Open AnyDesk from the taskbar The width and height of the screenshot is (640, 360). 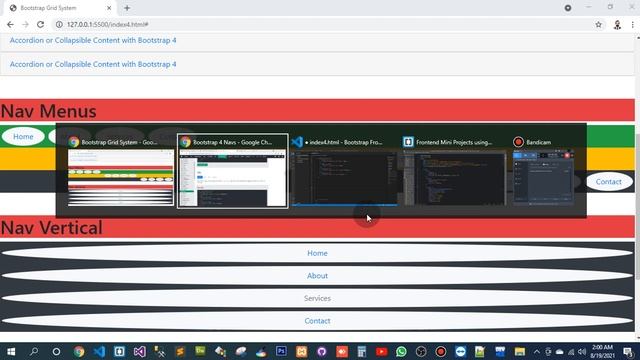342,351
